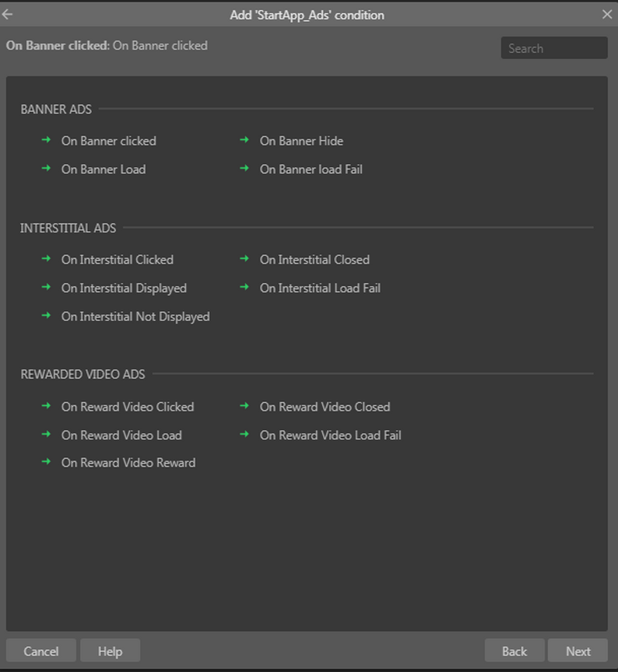Click green arrow beside On Reward Video Load
This screenshot has height=672, width=618.
click(47, 435)
